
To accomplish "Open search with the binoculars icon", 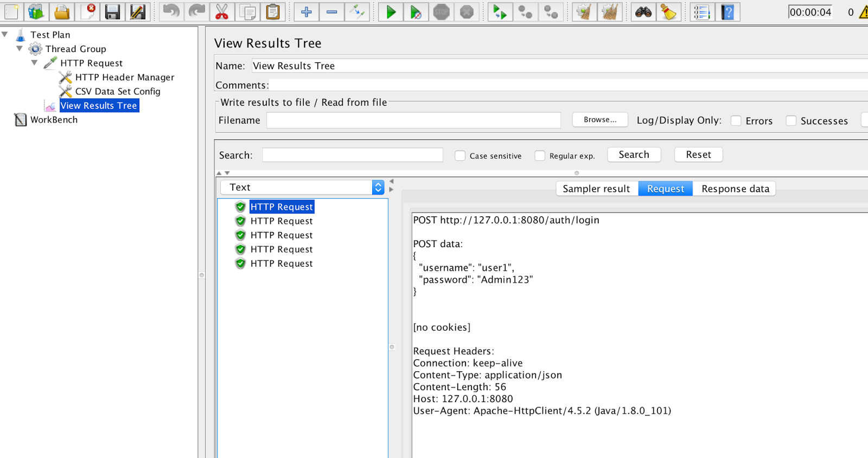I will [643, 11].
